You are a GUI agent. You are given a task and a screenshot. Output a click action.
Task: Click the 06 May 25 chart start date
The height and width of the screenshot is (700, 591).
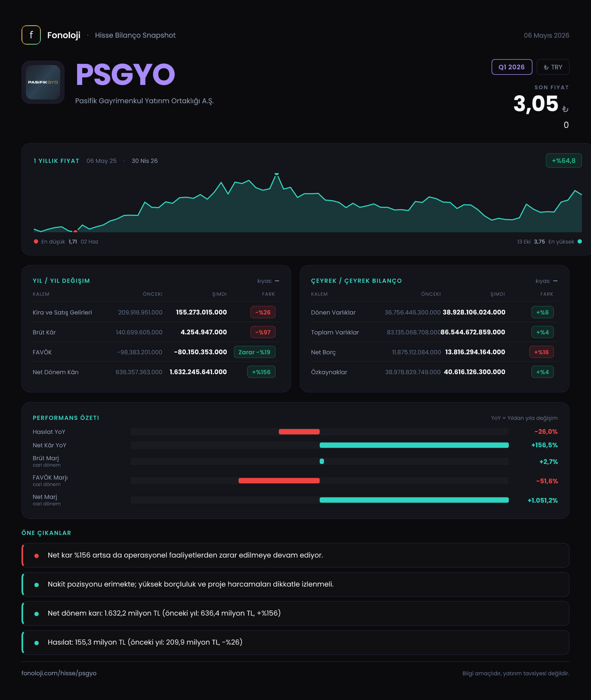pos(102,161)
